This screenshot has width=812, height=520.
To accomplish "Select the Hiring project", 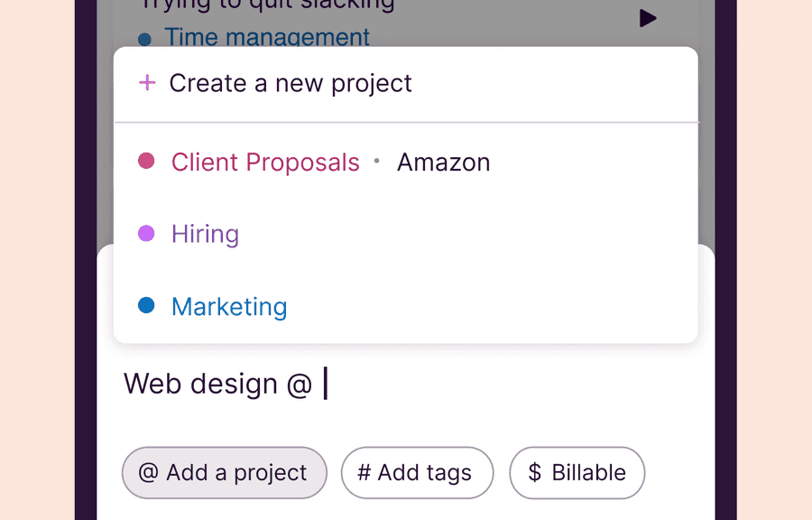I will [205, 234].
